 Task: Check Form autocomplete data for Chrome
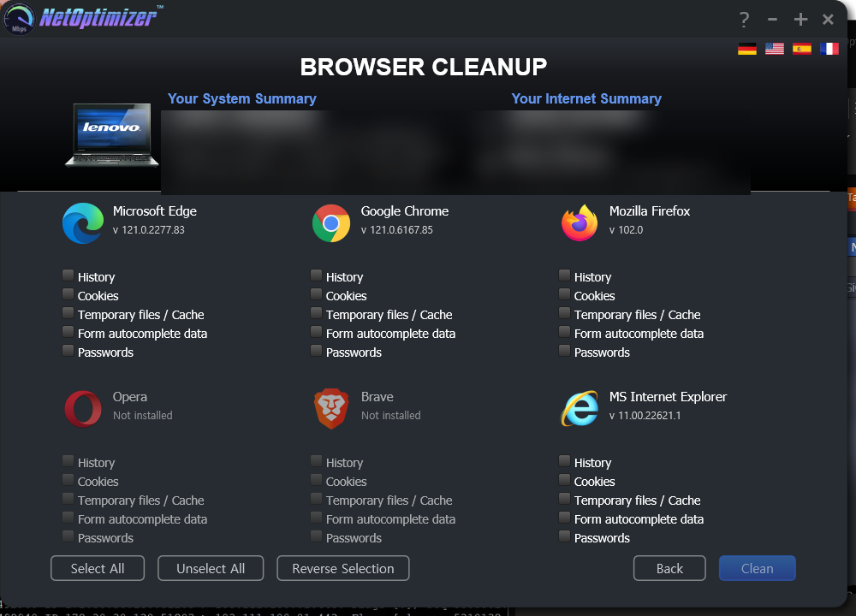[316, 332]
